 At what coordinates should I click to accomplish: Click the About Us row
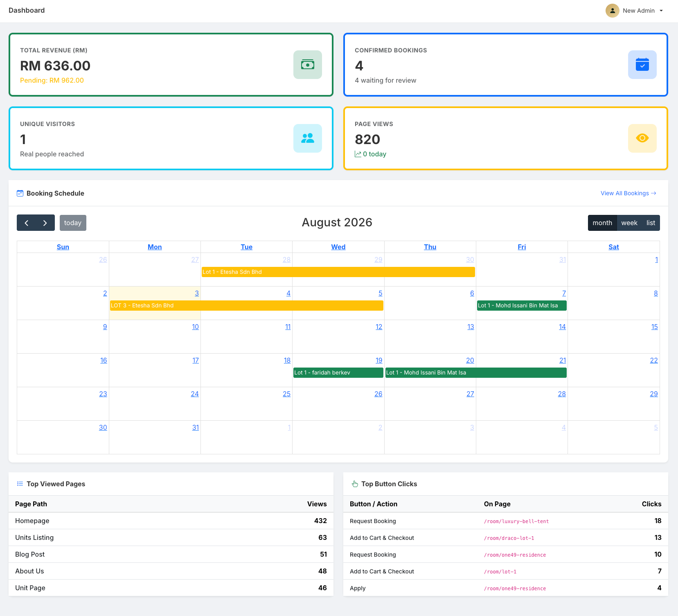click(x=171, y=571)
